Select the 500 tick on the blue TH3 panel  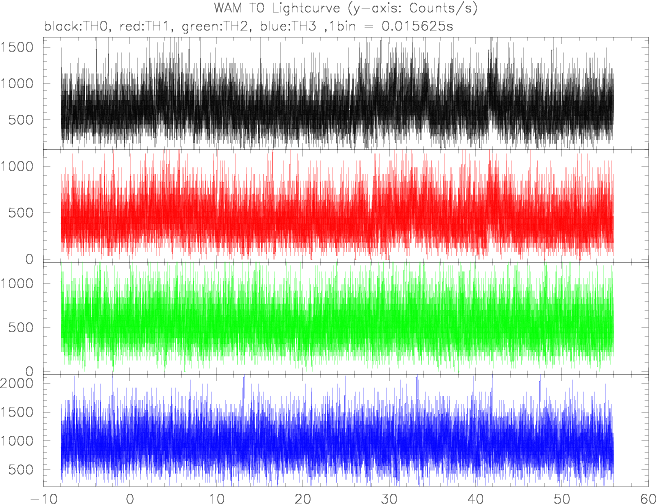coord(21,470)
